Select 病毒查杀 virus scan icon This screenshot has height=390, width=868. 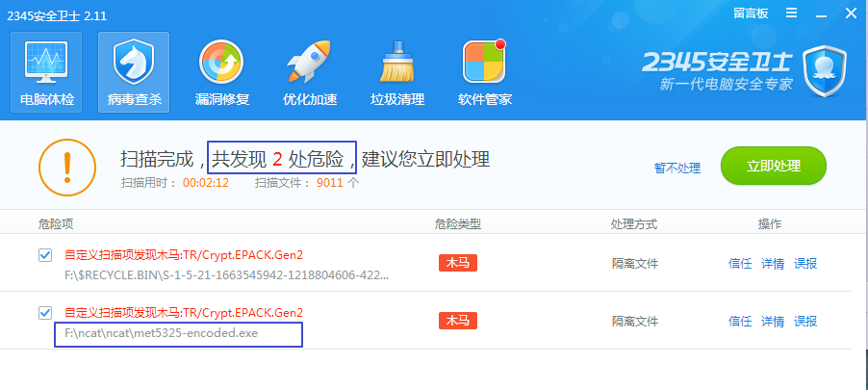pyautogui.click(x=134, y=72)
